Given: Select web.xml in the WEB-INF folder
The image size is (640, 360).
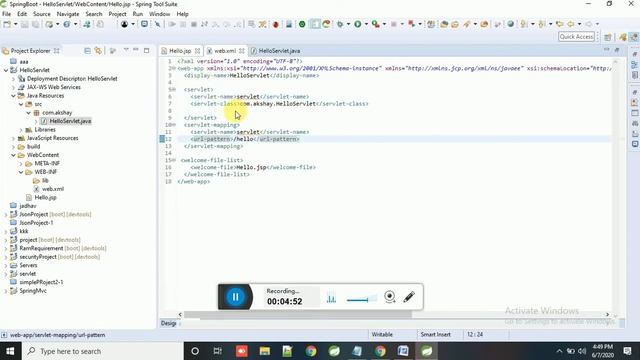Looking at the screenshot, I should tap(53, 189).
